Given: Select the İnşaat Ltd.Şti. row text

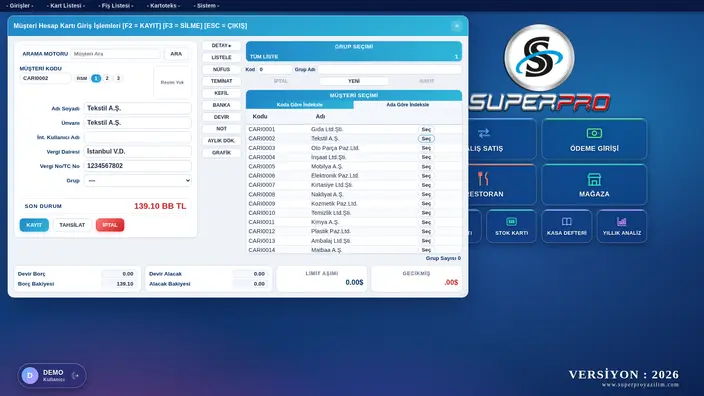Looking at the screenshot, I should tap(329, 158).
